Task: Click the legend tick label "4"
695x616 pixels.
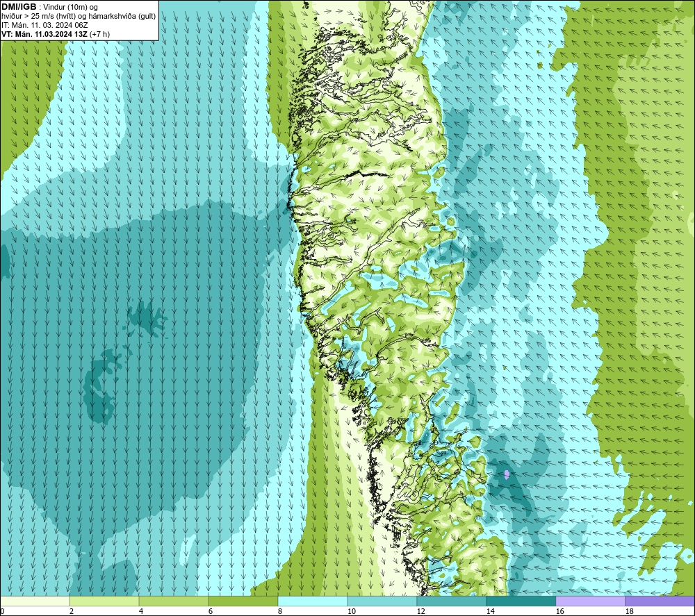Action: tap(141, 611)
